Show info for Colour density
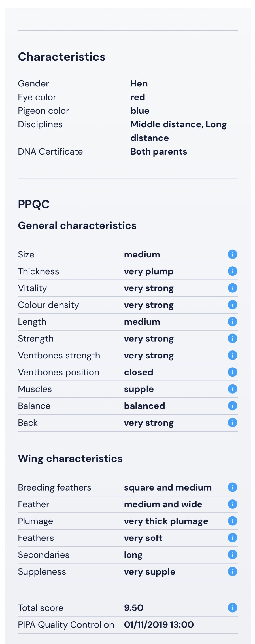Image resolution: width=255 pixels, height=644 pixels. [232, 305]
